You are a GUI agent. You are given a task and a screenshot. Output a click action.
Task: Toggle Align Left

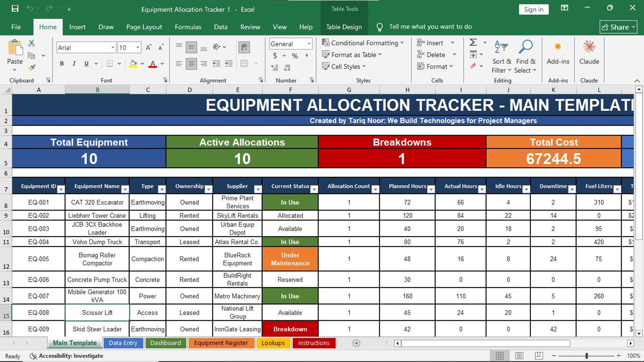(x=179, y=64)
